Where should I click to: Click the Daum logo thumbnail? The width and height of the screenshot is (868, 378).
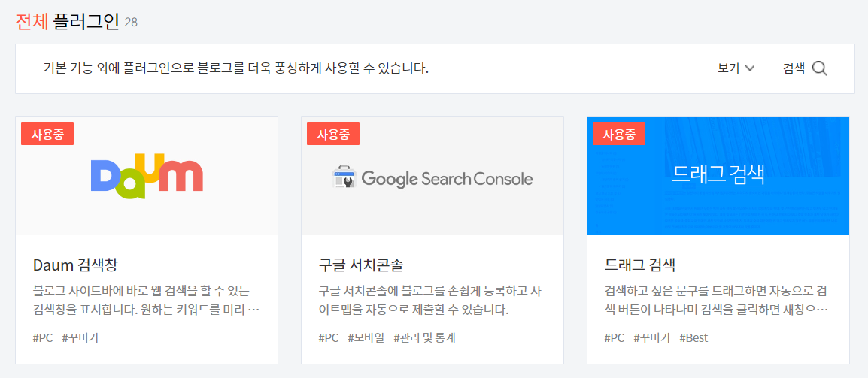[147, 176]
